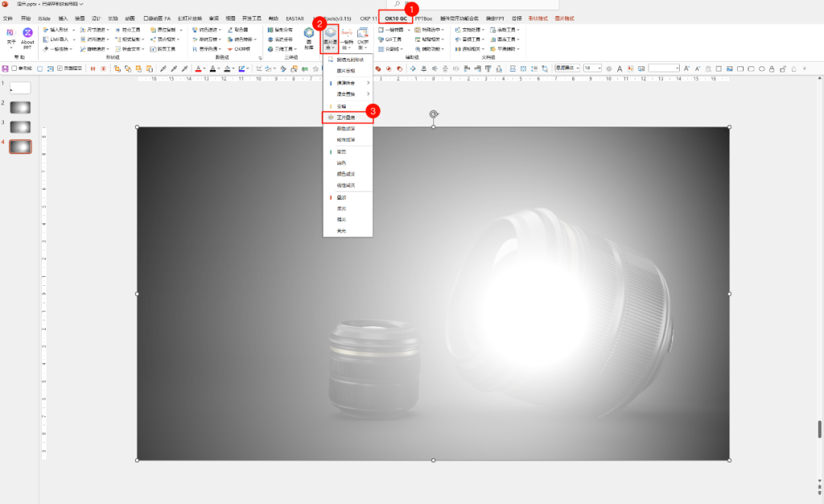Click the 取色器 color picker button
Viewport: 824px width, 504px height.
tap(240, 30)
